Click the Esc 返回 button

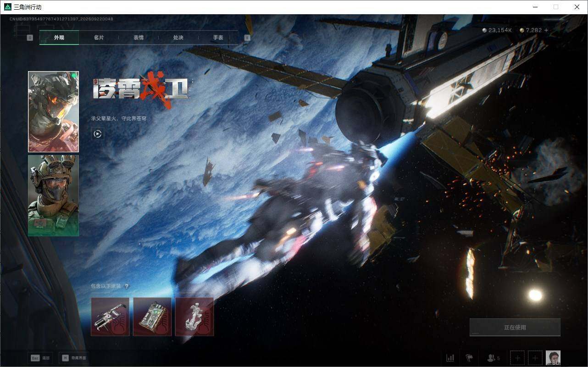click(40, 358)
